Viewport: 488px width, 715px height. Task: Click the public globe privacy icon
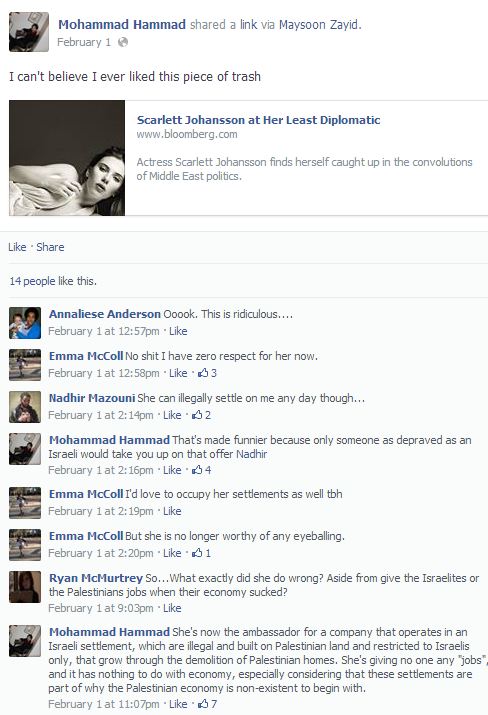click(x=123, y=42)
